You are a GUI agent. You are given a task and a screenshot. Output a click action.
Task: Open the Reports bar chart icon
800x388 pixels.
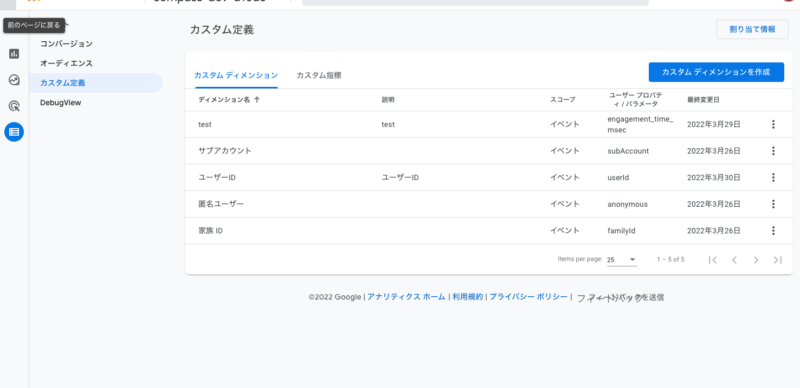[x=14, y=54]
